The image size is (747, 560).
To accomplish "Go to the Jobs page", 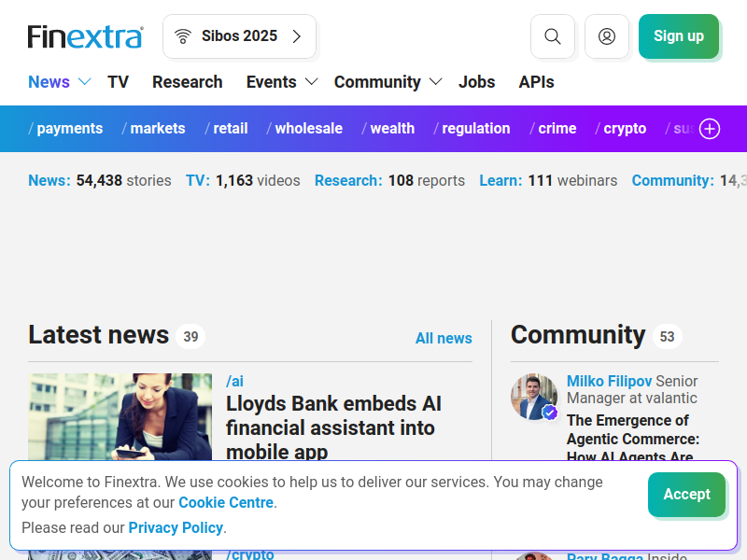I will [x=476, y=82].
